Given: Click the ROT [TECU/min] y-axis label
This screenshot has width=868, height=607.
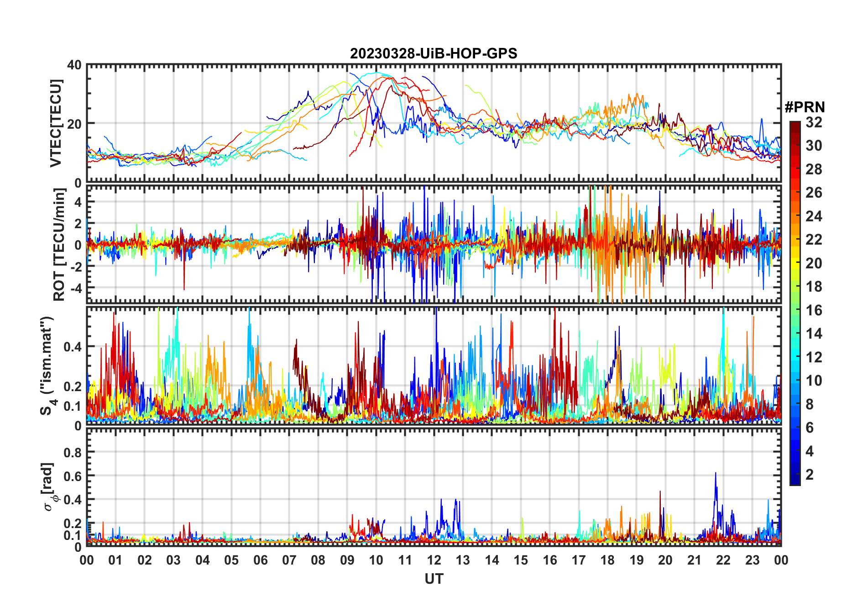Looking at the screenshot, I should point(59,244).
